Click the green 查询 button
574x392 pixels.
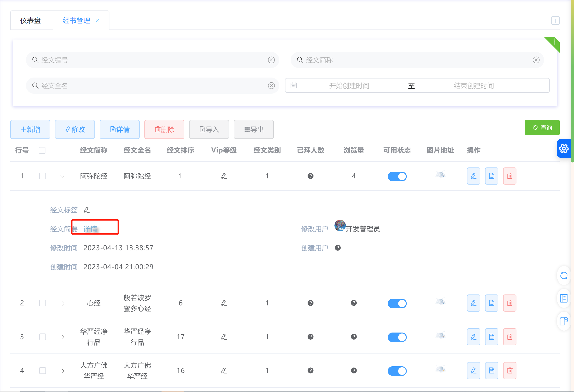tap(542, 127)
